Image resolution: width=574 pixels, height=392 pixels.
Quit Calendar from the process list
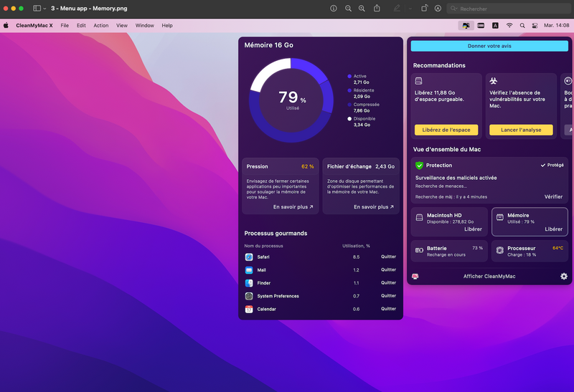(x=388, y=309)
